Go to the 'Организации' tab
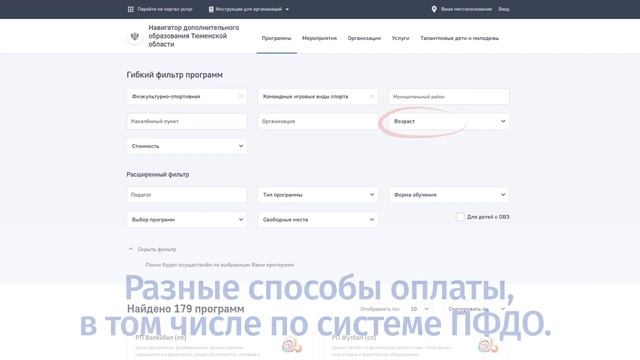 [364, 38]
